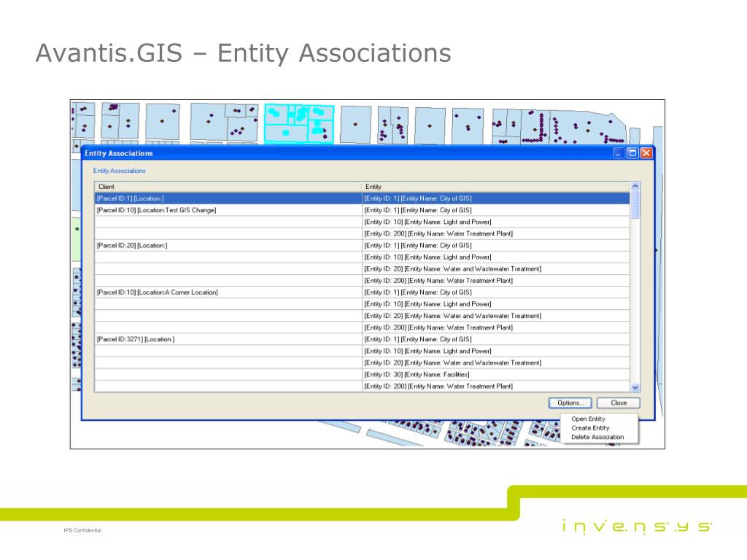Select City of GIS entity in Parcel ID:3271 row

point(496,339)
